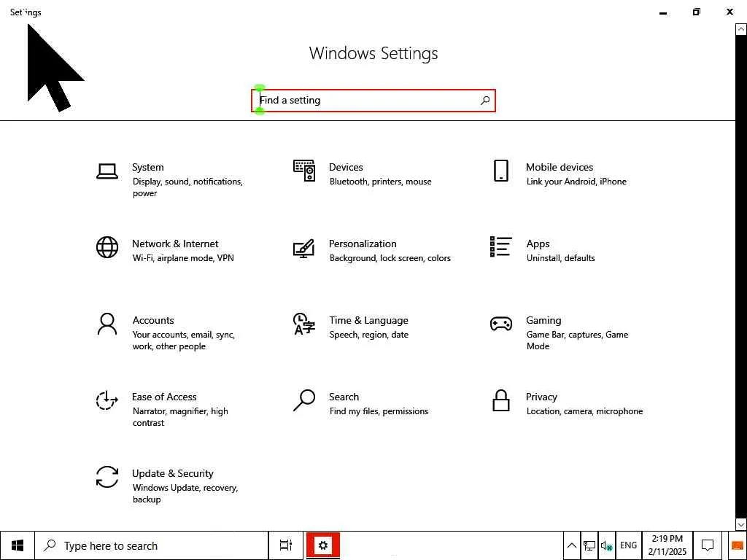Click 'Display, sound, notifications, power' text

[x=187, y=187]
